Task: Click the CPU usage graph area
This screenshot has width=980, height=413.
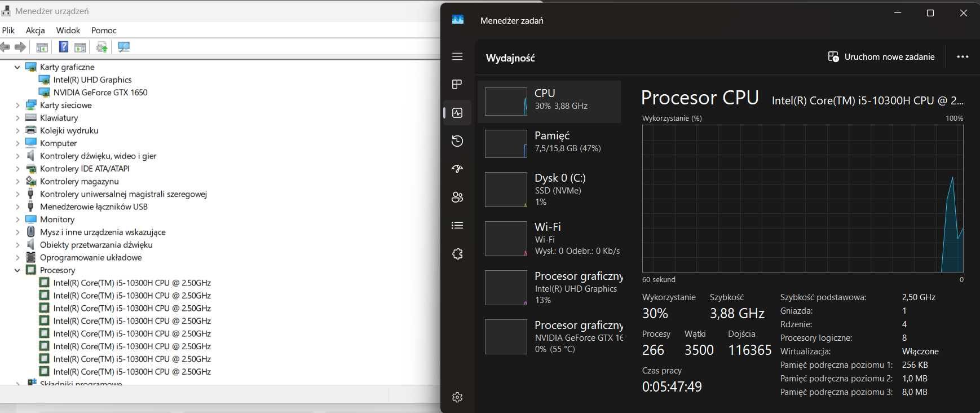Action: 802,199
